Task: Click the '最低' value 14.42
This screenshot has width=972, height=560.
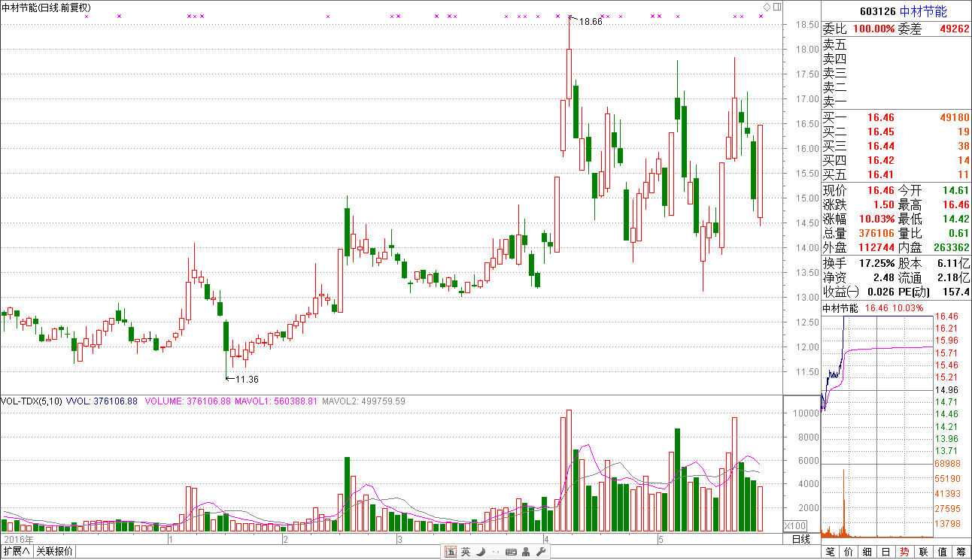Action: coord(955,219)
